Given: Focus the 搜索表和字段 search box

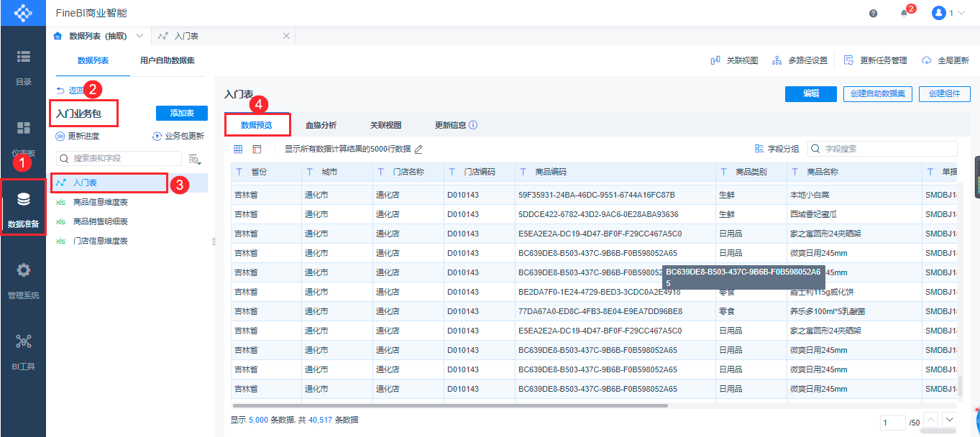Looking at the screenshot, I should pyautogui.click(x=119, y=158).
